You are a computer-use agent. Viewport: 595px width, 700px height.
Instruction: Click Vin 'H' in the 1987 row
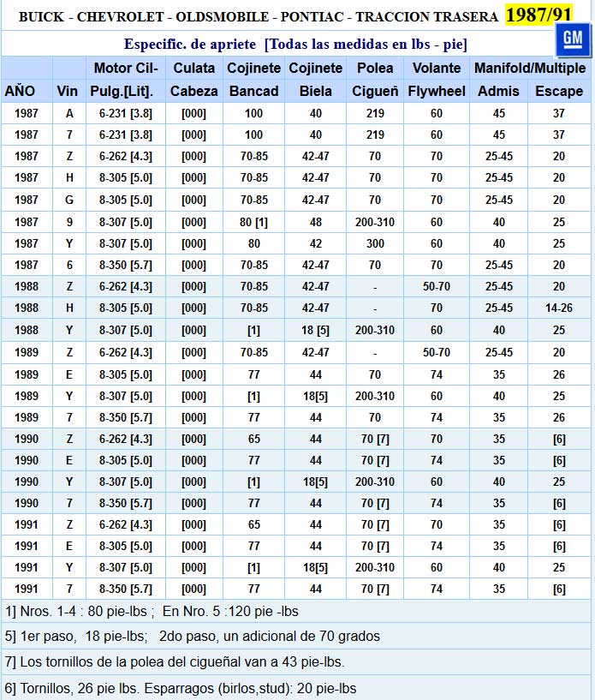[x=69, y=177]
